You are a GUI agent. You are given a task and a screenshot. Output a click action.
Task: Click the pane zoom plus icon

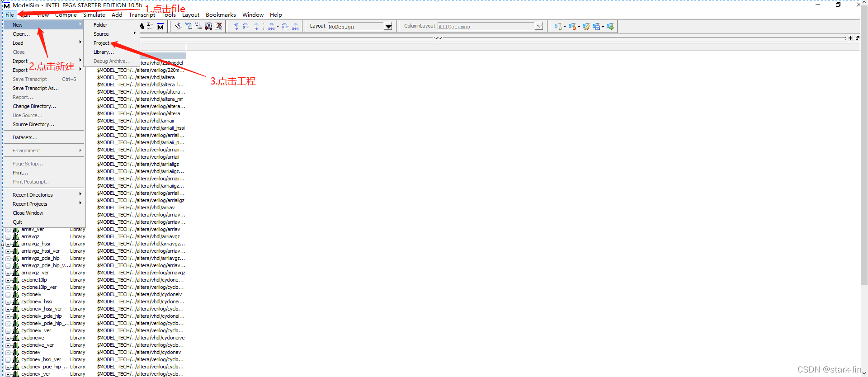(850, 38)
